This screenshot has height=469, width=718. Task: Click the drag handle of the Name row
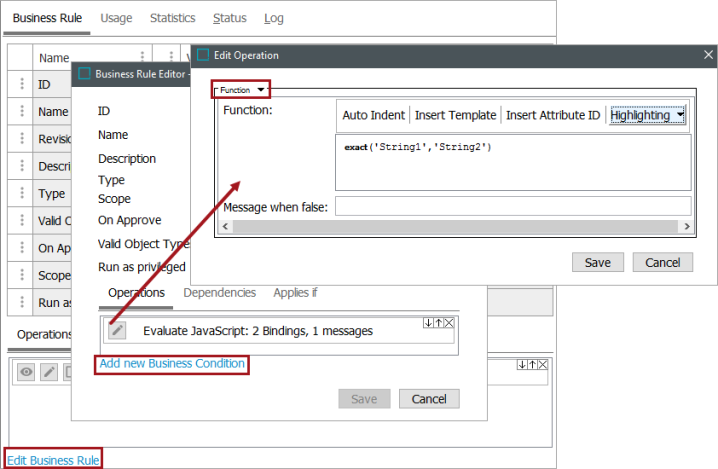(22, 111)
